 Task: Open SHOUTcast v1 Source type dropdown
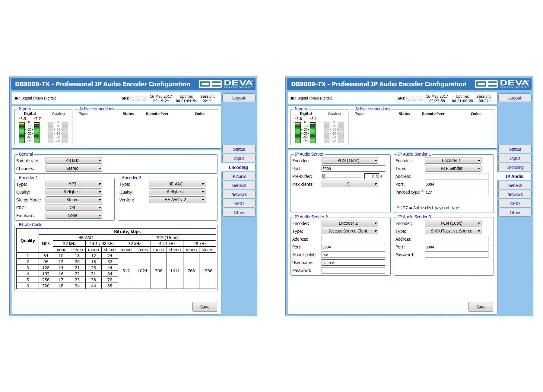(x=453, y=231)
